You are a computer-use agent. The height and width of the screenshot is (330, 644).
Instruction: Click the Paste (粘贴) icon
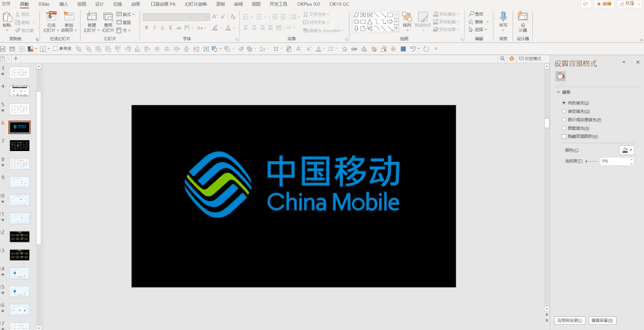click(x=7, y=17)
